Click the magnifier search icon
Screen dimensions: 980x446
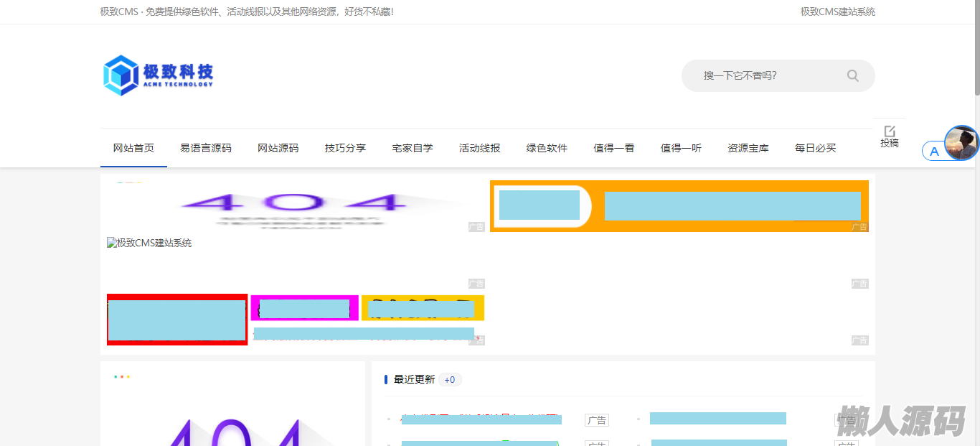[x=852, y=75]
